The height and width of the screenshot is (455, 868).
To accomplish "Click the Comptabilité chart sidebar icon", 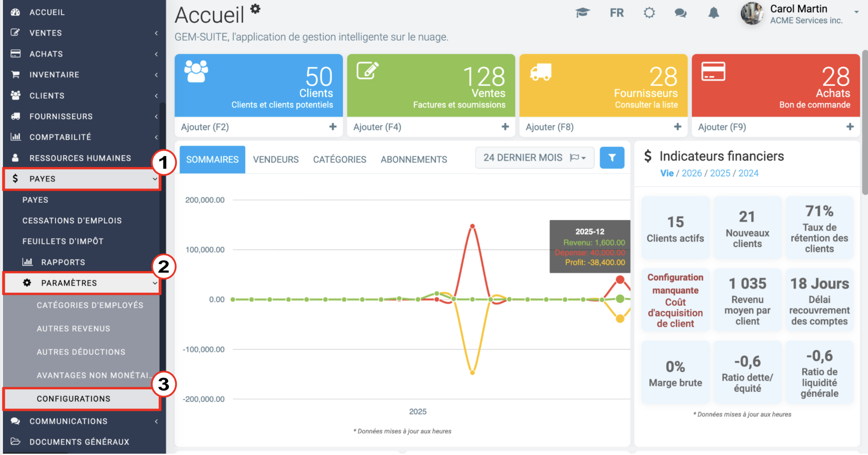I will click(x=15, y=137).
